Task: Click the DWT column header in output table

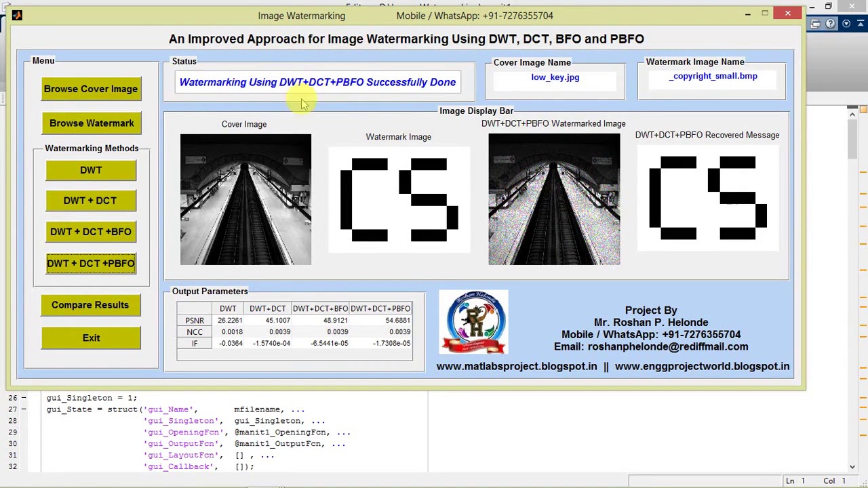Action: (x=228, y=309)
